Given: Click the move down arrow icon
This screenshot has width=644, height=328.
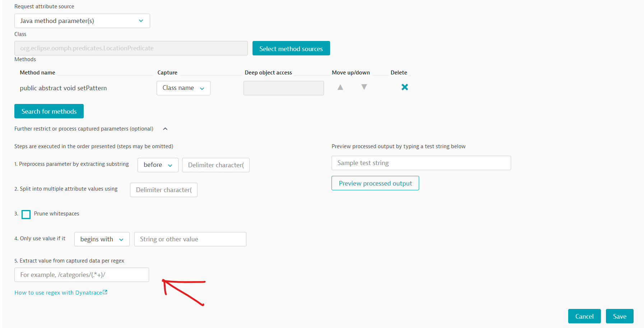Looking at the screenshot, I should pyautogui.click(x=364, y=87).
